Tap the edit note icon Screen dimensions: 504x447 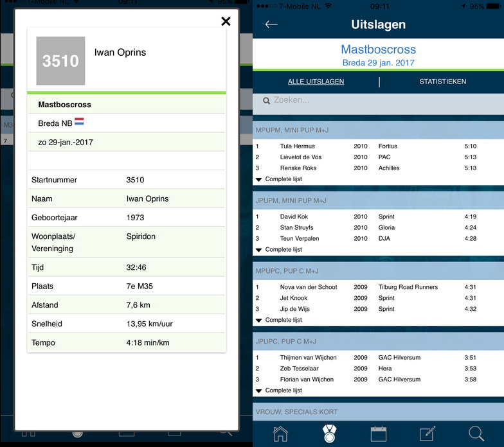pos(428,433)
